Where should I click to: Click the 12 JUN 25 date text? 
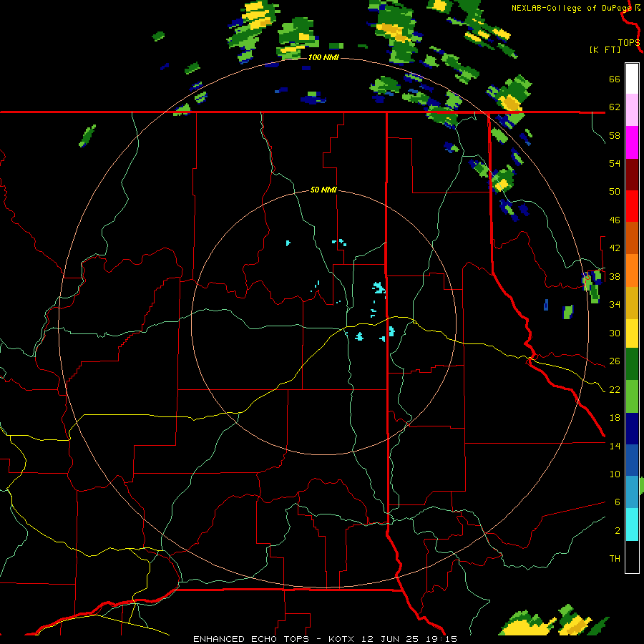(391, 639)
